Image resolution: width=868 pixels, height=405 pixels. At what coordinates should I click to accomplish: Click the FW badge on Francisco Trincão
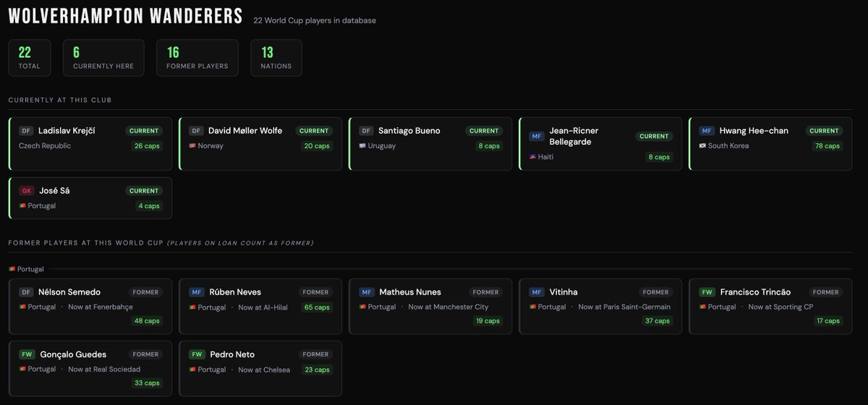pyautogui.click(x=707, y=292)
